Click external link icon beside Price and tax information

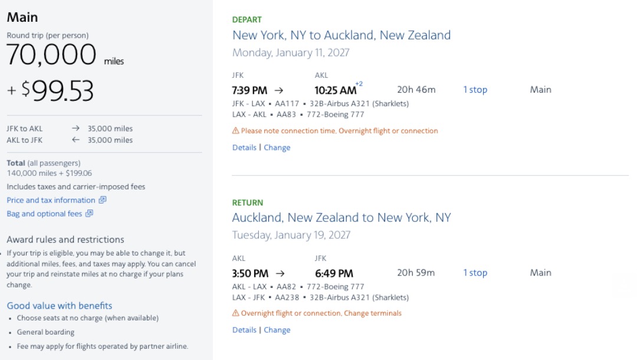tap(103, 200)
